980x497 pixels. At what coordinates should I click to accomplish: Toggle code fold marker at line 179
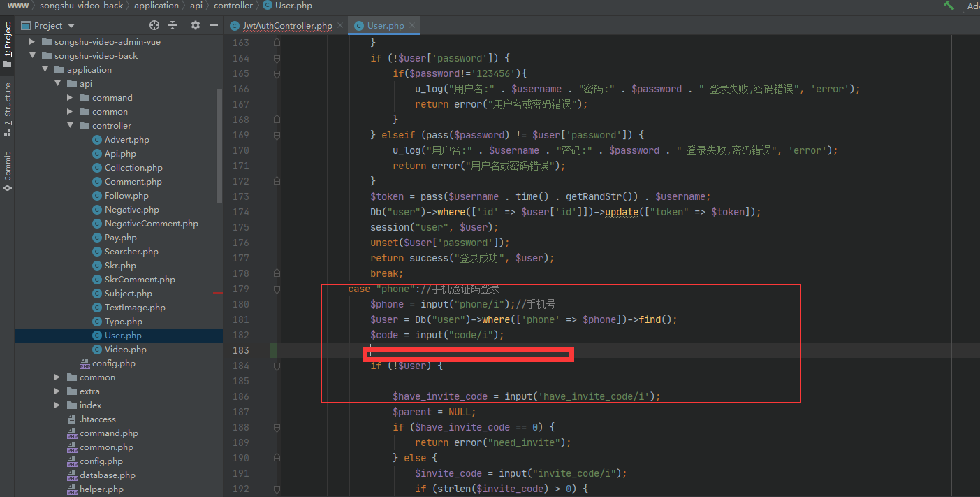[x=277, y=289]
